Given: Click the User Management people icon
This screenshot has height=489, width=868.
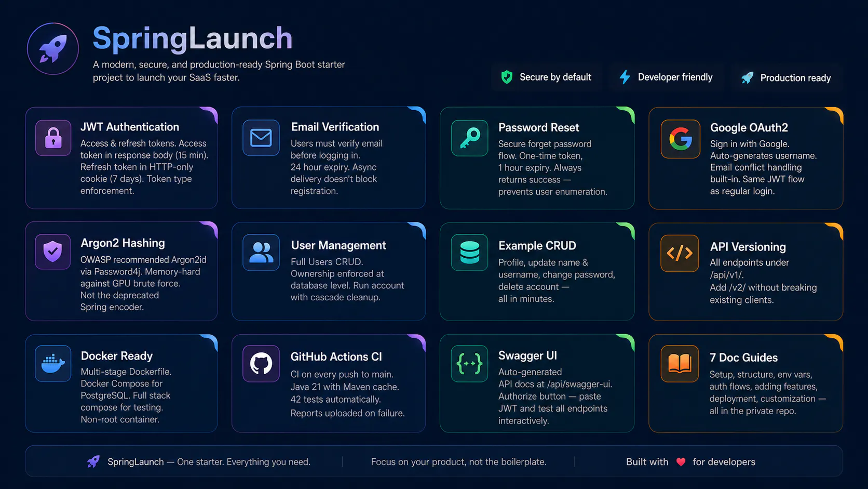Looking at the screenshot, I should pyautogui.click(x=261, y=253).
